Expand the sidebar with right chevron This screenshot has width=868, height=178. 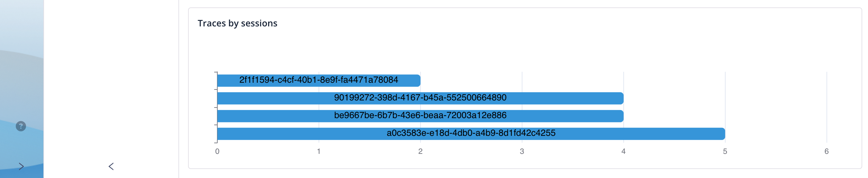21,166
